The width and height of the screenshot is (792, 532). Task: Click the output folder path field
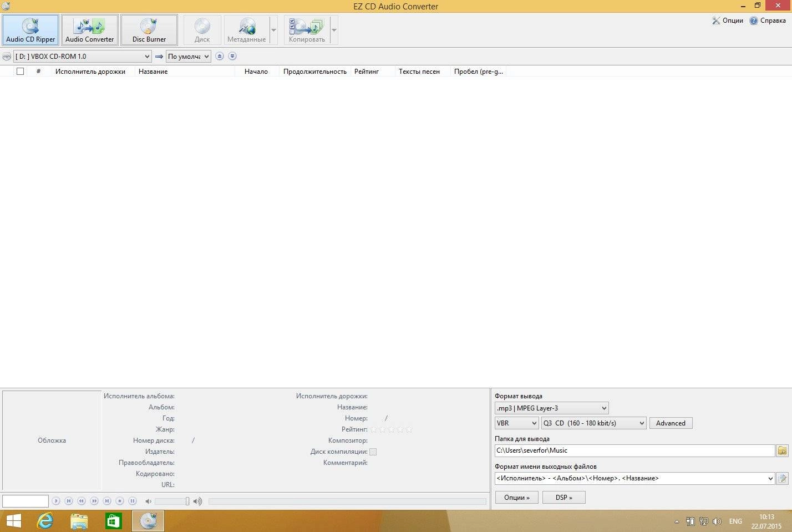click(634, 450)
